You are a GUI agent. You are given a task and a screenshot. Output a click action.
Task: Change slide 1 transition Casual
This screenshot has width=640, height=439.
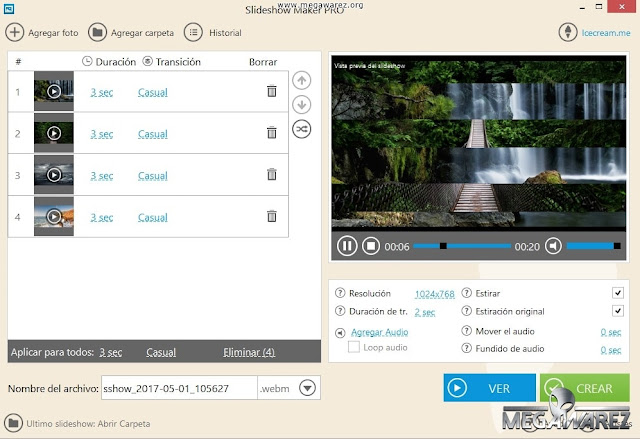(x=153, y=92)
